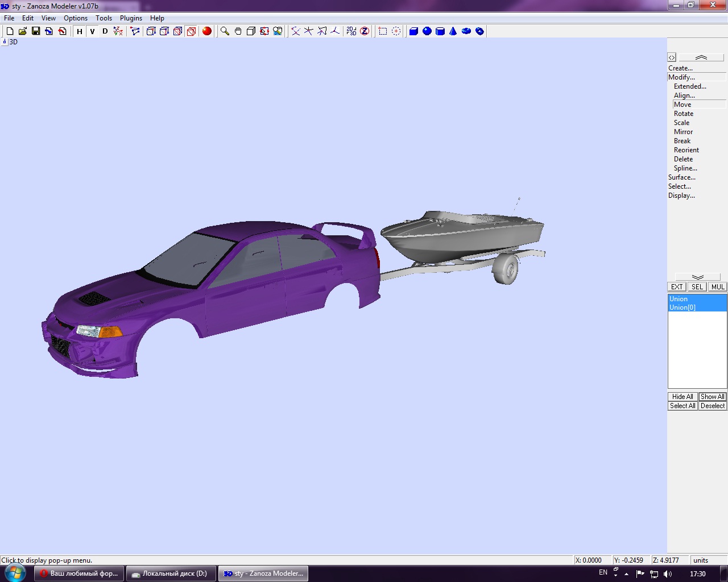Select the Rotate command
This screenshot has width=728, height=582.
pyautogui.click(x=684, y=114)
